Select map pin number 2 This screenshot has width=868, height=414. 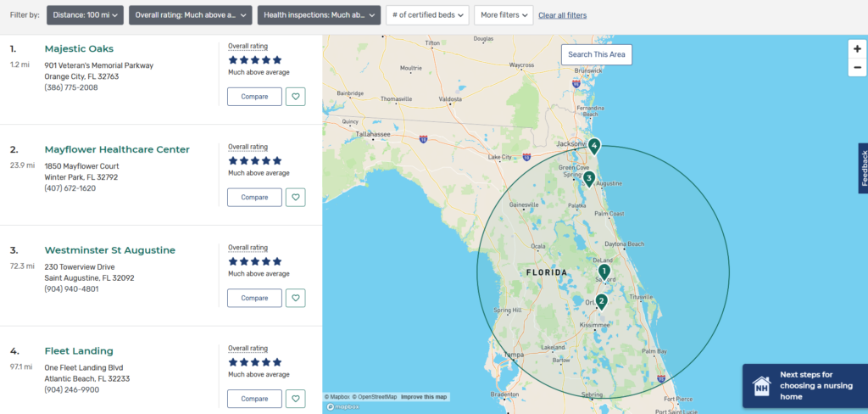tap(601, 302)
